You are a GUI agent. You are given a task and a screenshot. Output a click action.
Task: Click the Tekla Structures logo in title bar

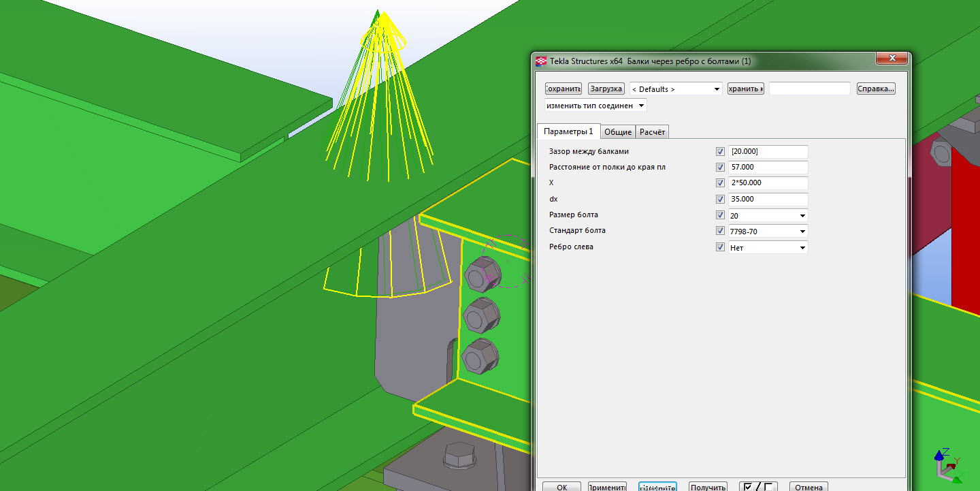[x=542, y=61]
